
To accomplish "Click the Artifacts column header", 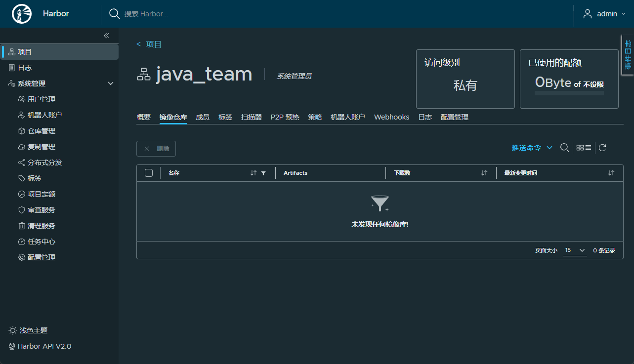I will pyautogui.click(x=296, y=173).
